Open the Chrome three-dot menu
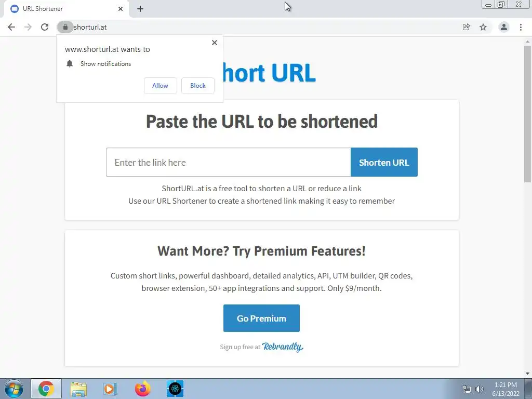Viewport: 532px width, 399px height. [x=521, y=27]
